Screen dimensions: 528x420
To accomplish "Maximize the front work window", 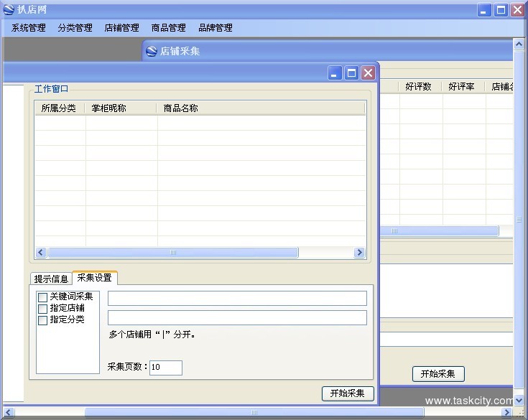I will pos(351,73).
